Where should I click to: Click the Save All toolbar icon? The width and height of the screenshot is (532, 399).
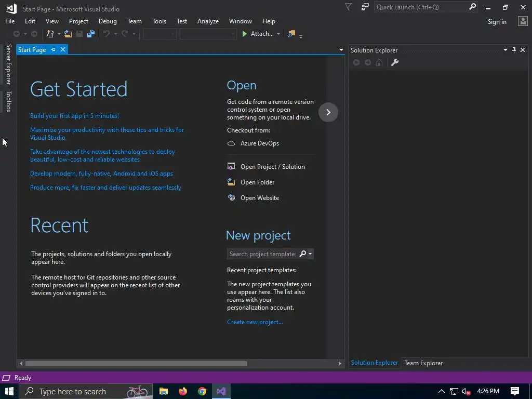click(x=91, y=34)
